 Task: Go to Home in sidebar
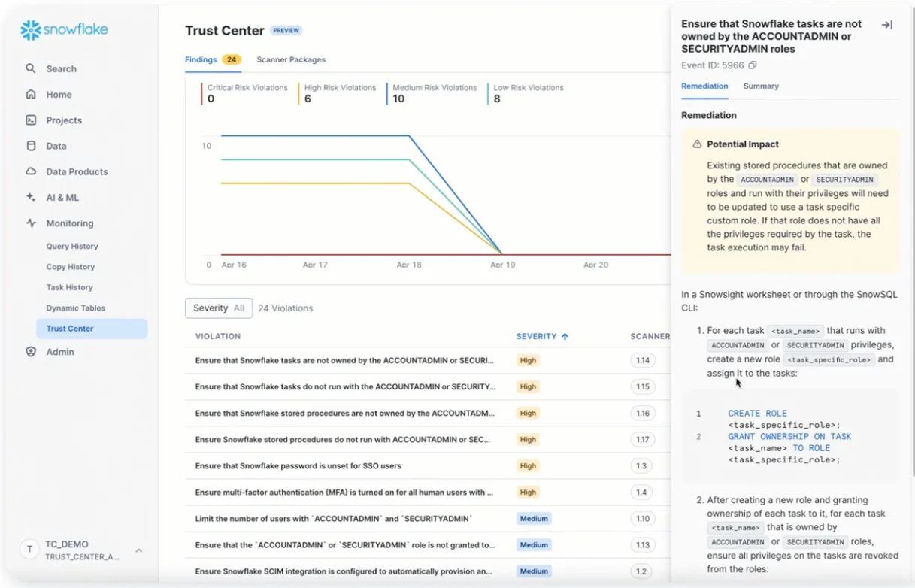[59, 94]
